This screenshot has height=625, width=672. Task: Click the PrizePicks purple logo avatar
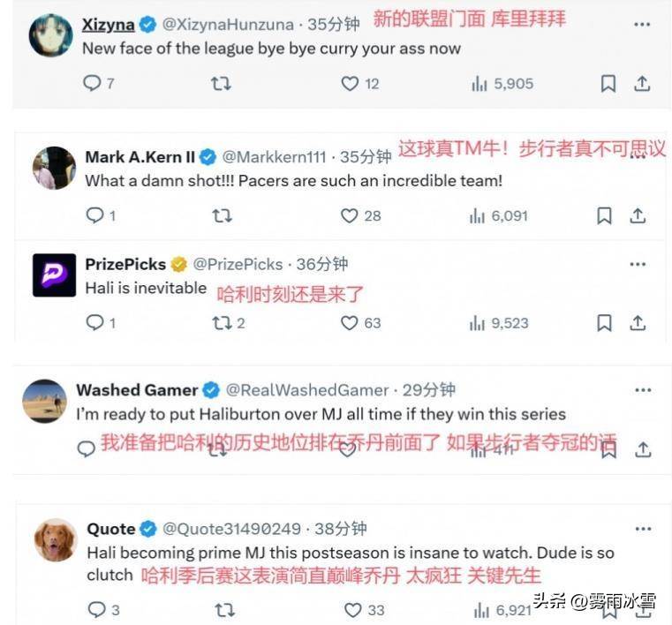pos(55,275)
